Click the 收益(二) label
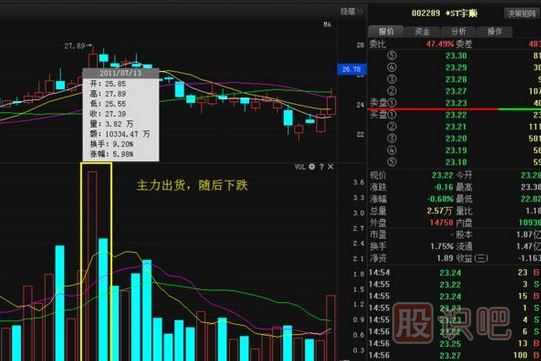541x361 pixels. coord(472,258)
